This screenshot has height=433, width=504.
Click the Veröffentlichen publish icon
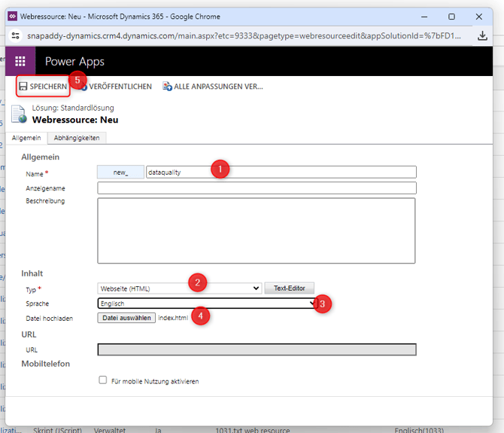click(x=84, y=87)
